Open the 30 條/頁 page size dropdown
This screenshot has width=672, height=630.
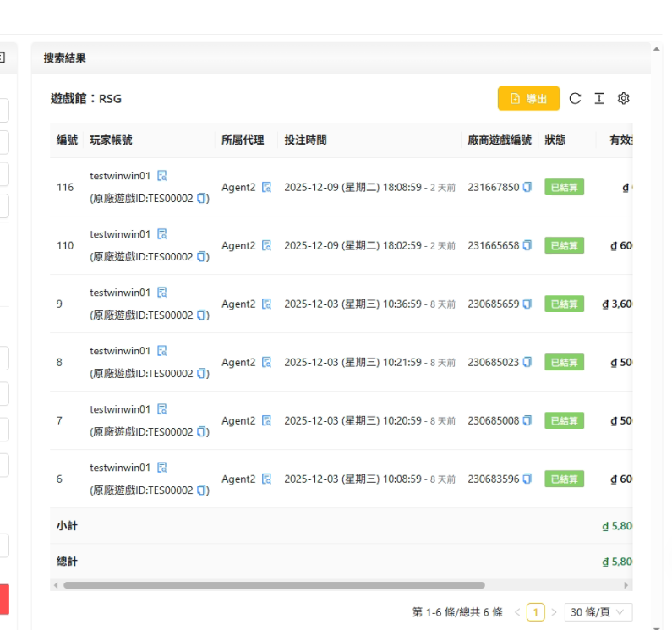coord(598,612)
